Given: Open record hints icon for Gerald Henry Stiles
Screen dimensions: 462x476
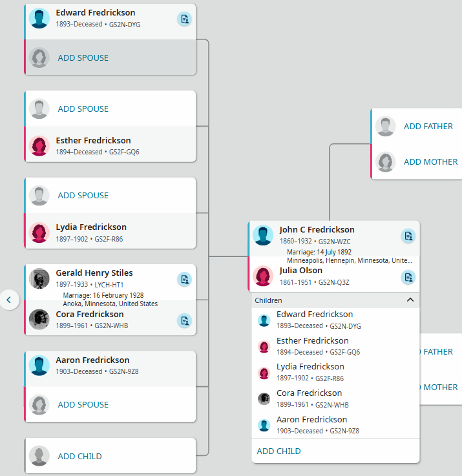Looking at the screenshot, I should [184, 280].
